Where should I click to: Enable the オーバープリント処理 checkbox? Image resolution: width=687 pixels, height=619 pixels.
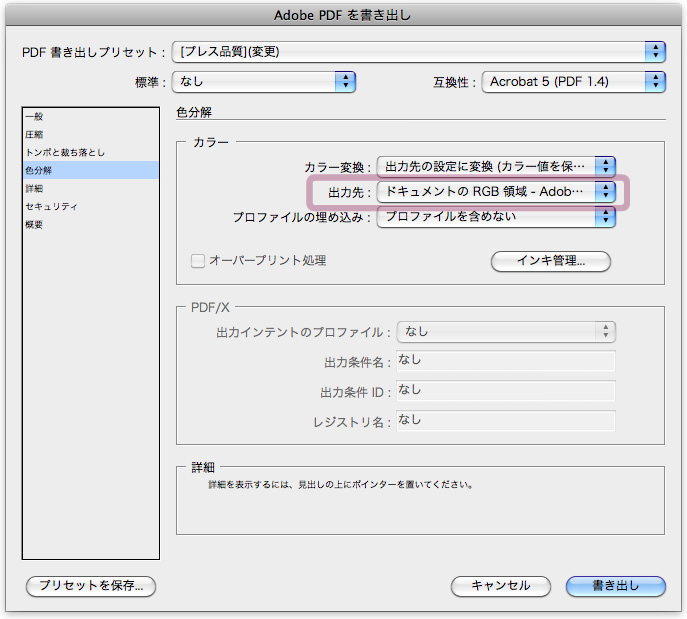(198, 261)
